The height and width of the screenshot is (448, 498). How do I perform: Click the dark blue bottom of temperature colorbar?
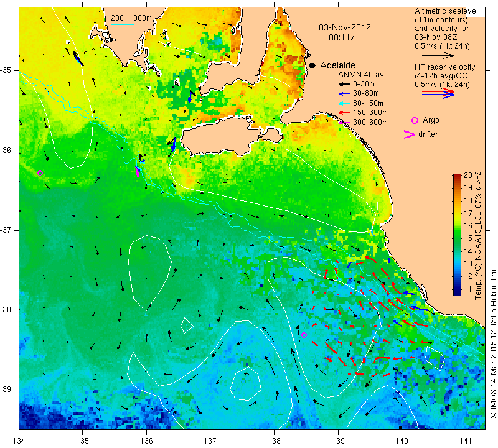pyautogui.click(x=457, y=291)
